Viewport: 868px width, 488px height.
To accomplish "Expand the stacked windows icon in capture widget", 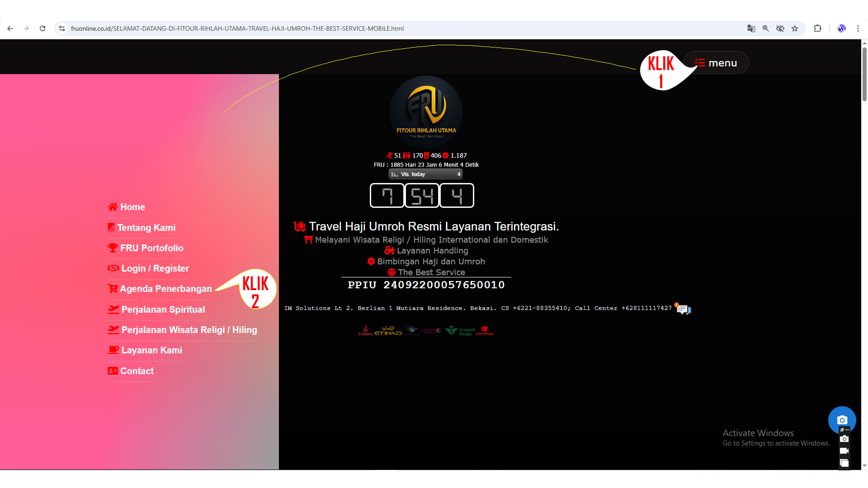I will (844, 463).
